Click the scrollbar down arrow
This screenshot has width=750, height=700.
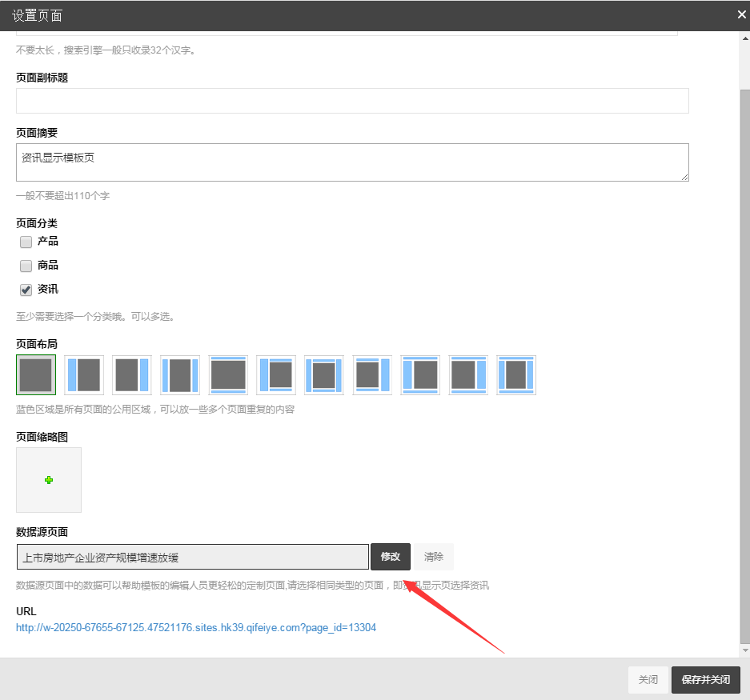pyautogui.click(x=744, y=650)
